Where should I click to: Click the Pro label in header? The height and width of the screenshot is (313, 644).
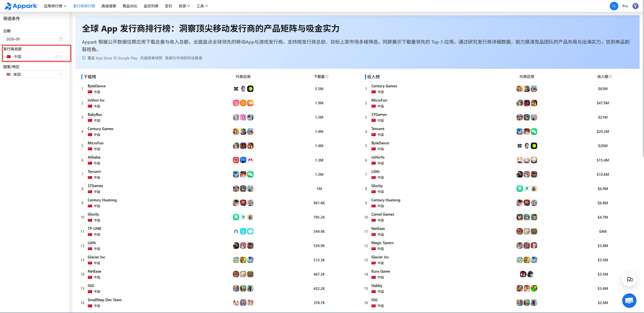625,6
